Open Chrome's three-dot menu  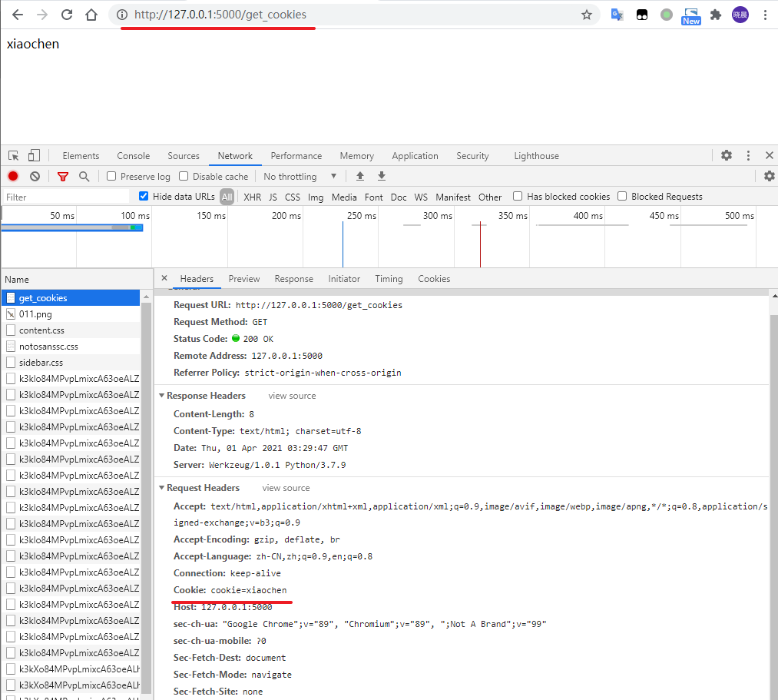click(765, 15)
